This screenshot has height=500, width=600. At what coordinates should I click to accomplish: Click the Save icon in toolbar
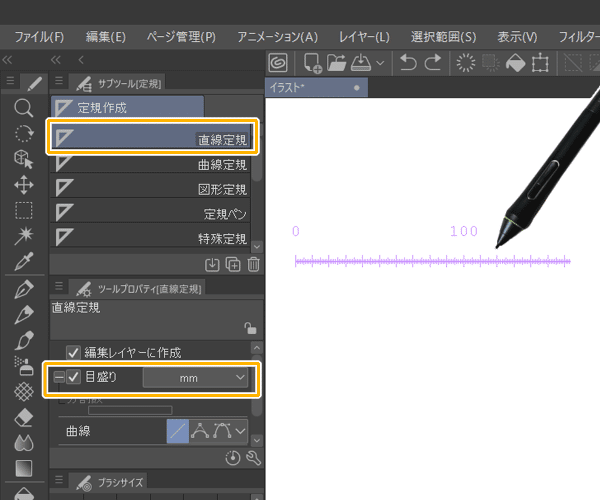361,62
